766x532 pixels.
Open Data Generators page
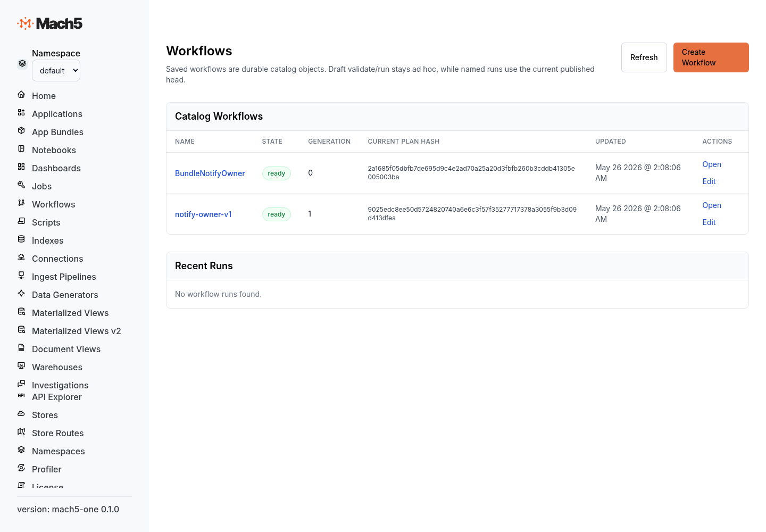[x=65, y=295]
